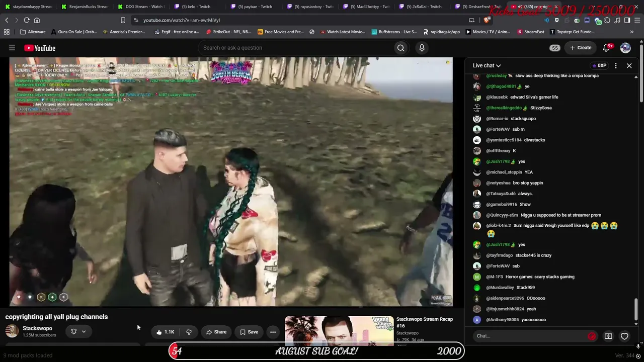This screenshot has width=644, height=362.
Task: Open the page install or cast icon
Action: click(471, 20)
